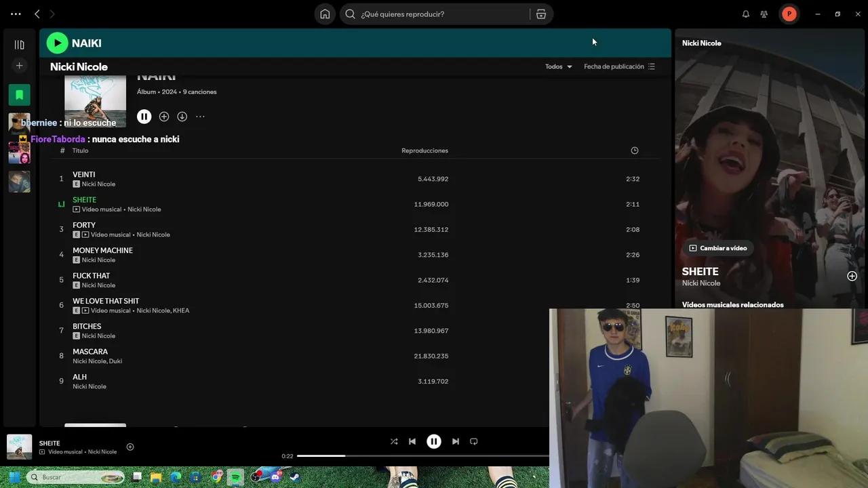
Task: Open Nicki Nicole link under VEINTI
Action: 98,184
